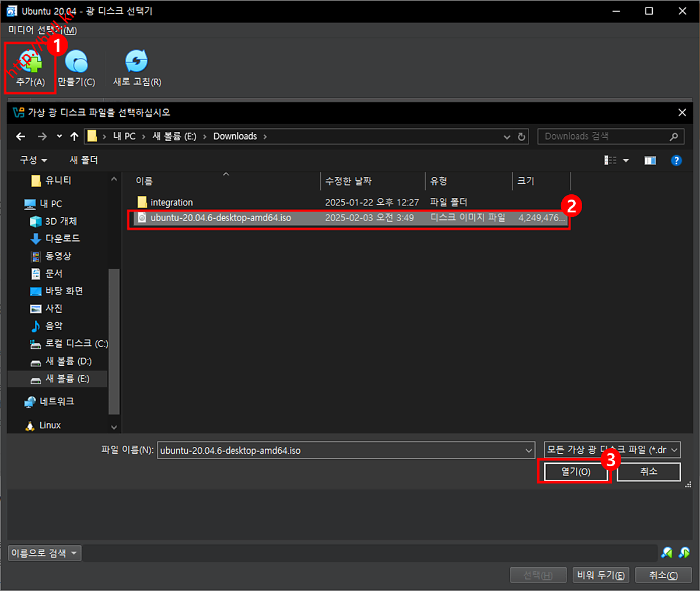
Task: Open the 미디어 선택기(M) menu
Action: coord(43,30)
